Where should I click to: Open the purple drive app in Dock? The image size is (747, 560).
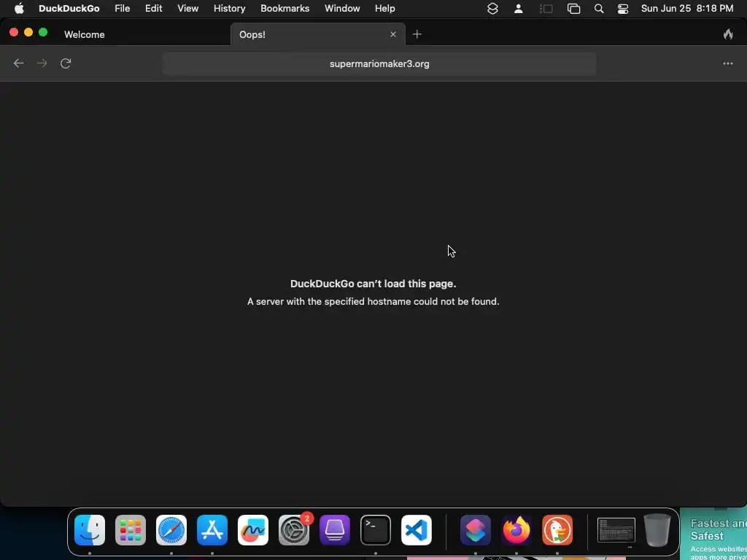[x=335, y=530]
